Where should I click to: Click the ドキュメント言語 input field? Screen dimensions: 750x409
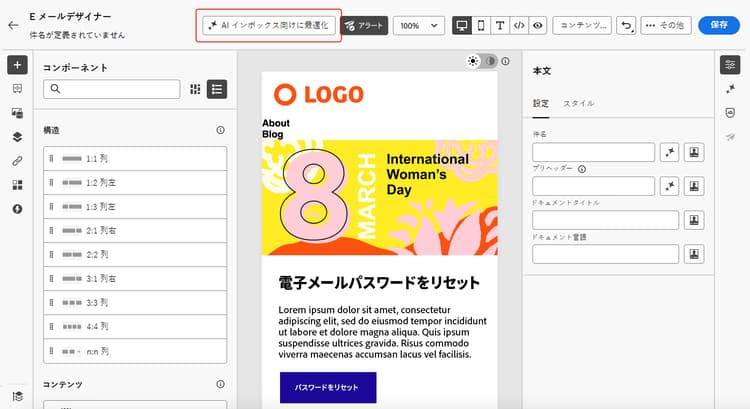pos(605,254)
